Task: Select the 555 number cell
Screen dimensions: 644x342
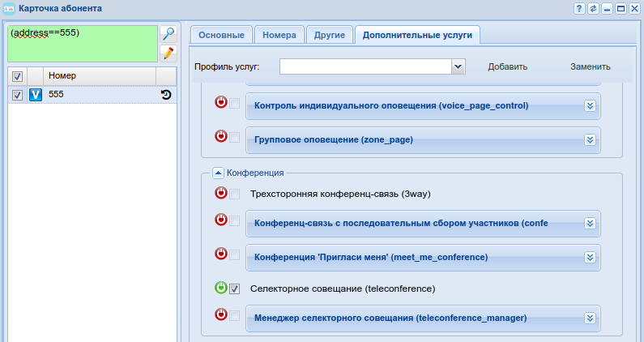Action: pos(100,95)
